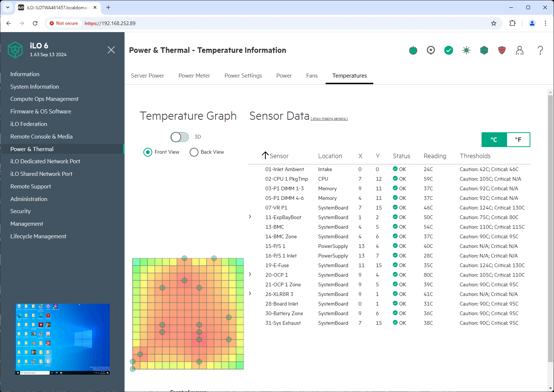Open Security section in sidebar
554x392 pixels.
click(x=21, y=211)
